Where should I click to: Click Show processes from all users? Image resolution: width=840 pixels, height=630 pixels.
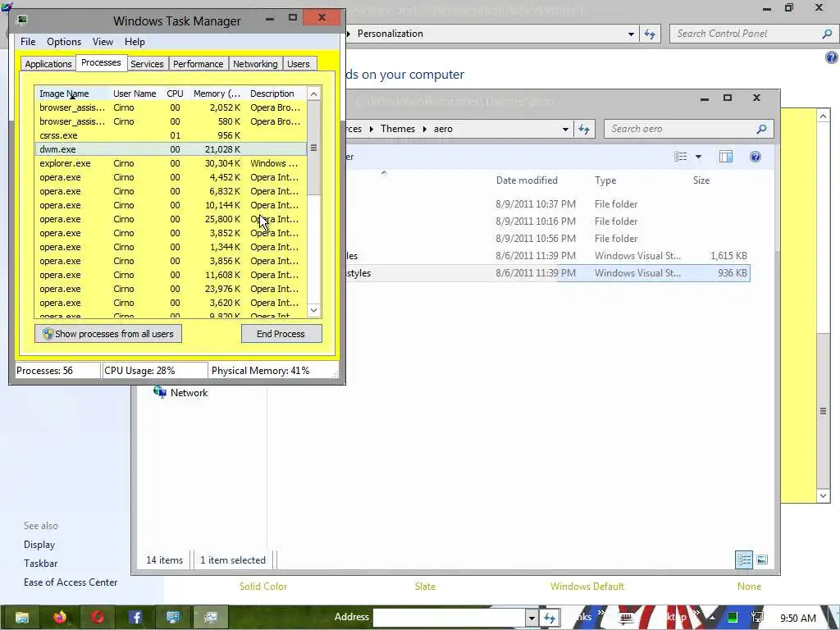click(108, 334)
